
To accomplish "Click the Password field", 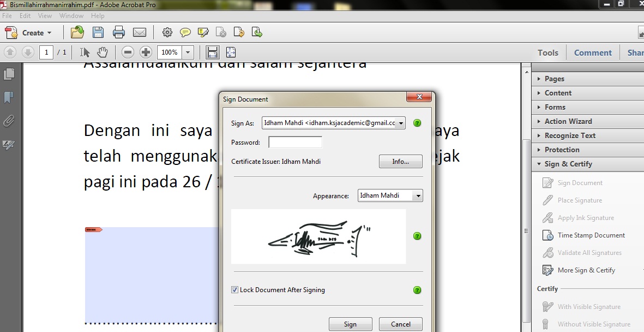I will (296, 143).
